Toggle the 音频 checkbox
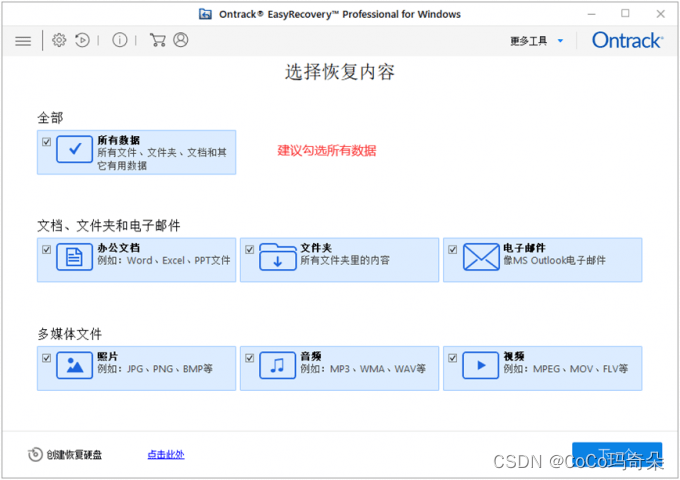This screenshot has width=680, height=480. [x=250, y=358]
